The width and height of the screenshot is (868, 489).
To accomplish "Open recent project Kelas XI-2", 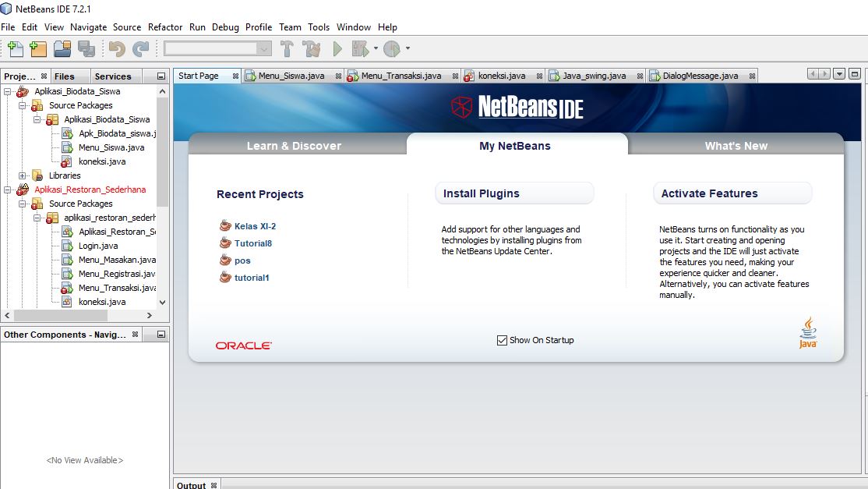I will [x=255, y=226].
